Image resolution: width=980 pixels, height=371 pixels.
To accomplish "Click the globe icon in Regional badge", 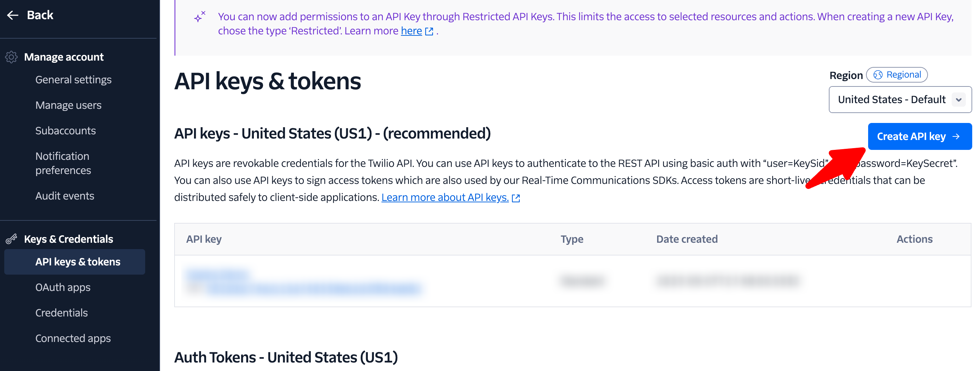I will [878, 75].
